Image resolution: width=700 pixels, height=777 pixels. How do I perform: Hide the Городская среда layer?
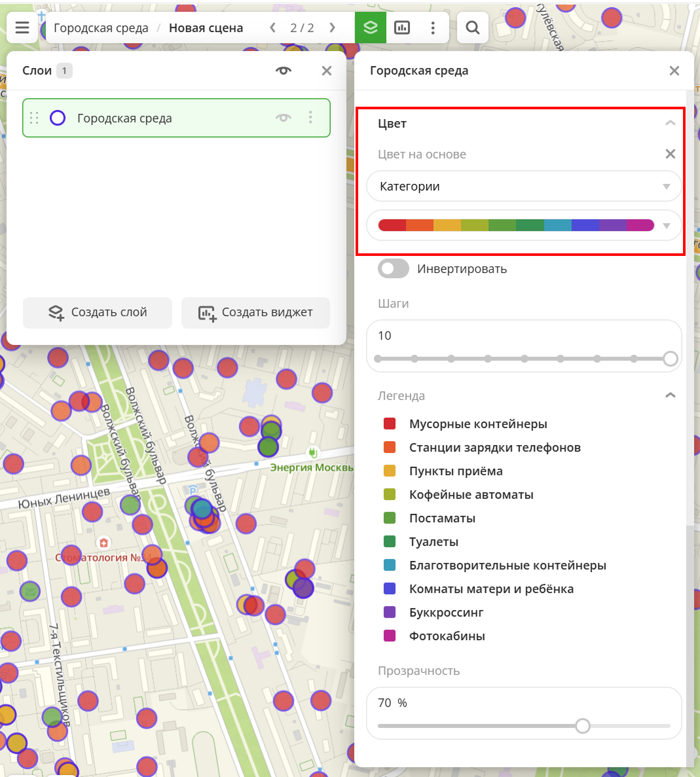pyautogui.click(x=284, y=118)
